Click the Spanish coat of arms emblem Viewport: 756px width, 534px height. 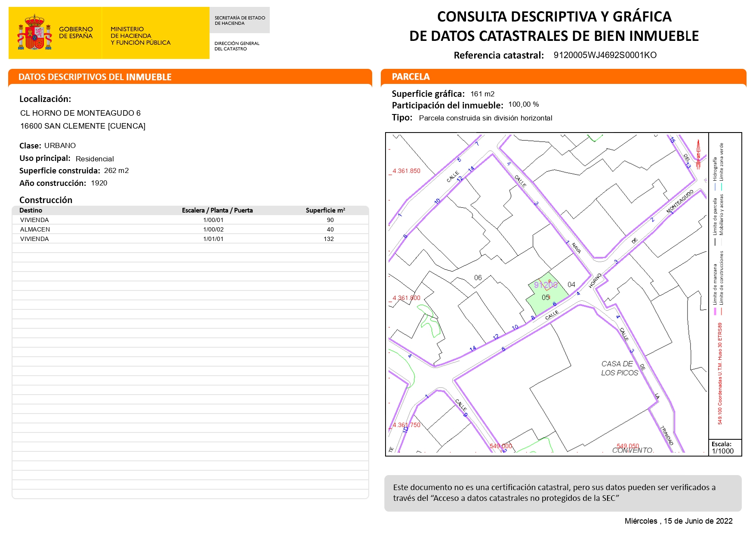[34, 32]
